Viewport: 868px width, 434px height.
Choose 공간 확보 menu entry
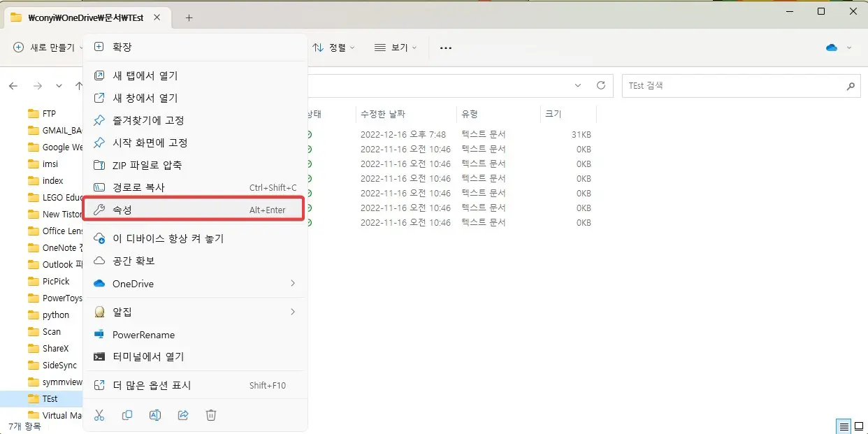pyautogui.click(x=195, y=261)
